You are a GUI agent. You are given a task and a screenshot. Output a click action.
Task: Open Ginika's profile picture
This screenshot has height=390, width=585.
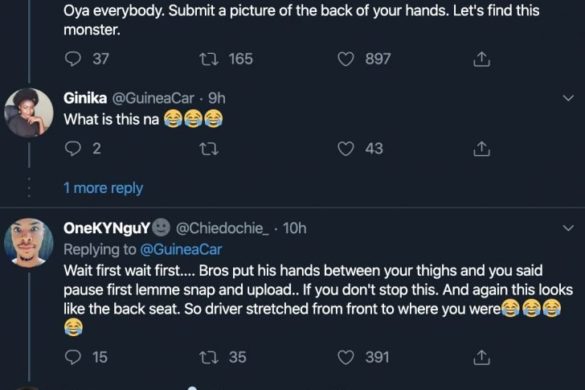tap(29, 113)
